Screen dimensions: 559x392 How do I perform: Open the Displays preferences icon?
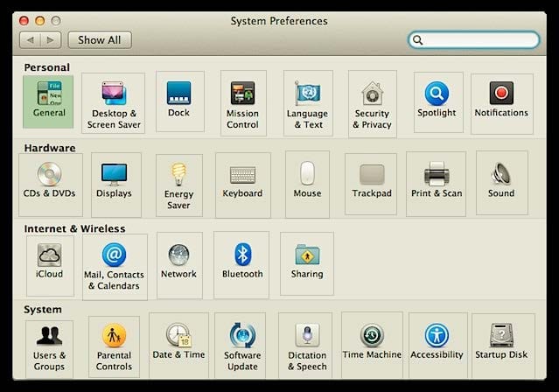116,185
